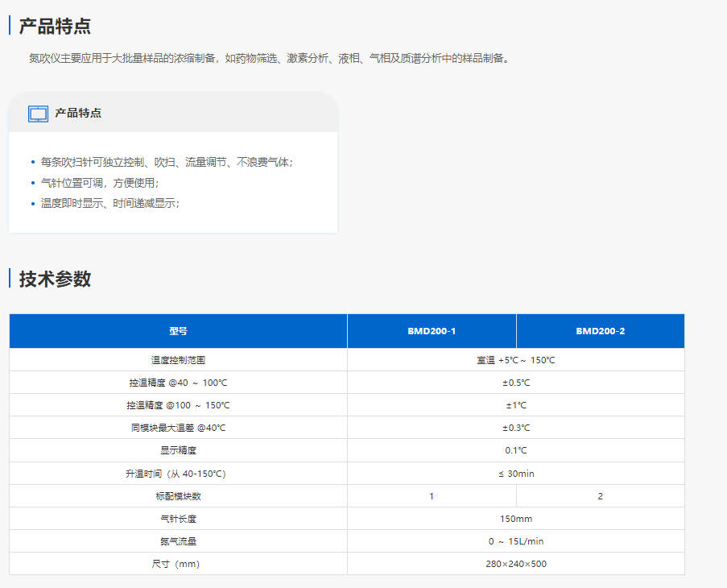Click the monitor icon in the 产品特点 card
727x588 pixels.
[x=38, y=114]
